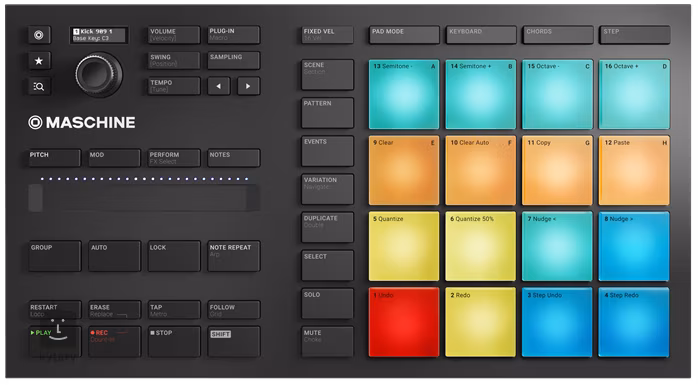
Task: Toggle the FIXED VEL button
Action: click(328, 35)
